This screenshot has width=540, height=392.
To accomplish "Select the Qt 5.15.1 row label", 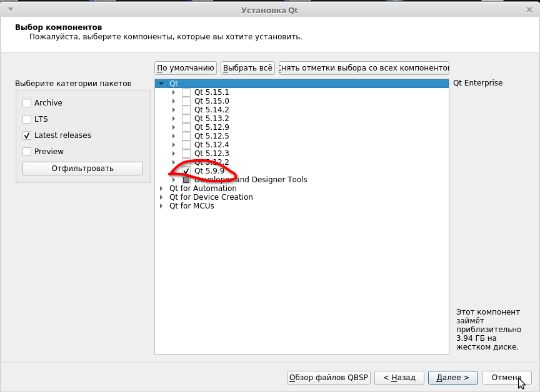I will point(211,92).
